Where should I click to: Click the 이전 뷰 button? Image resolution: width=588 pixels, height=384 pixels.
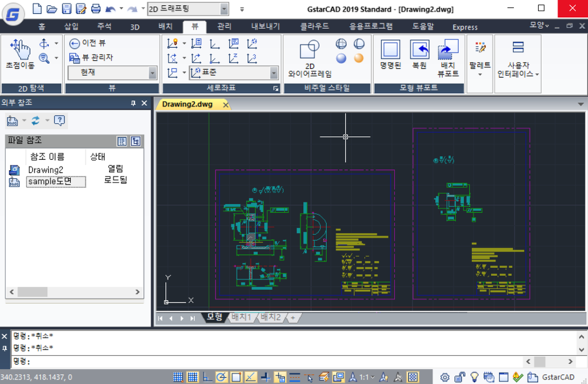[88, 43]
